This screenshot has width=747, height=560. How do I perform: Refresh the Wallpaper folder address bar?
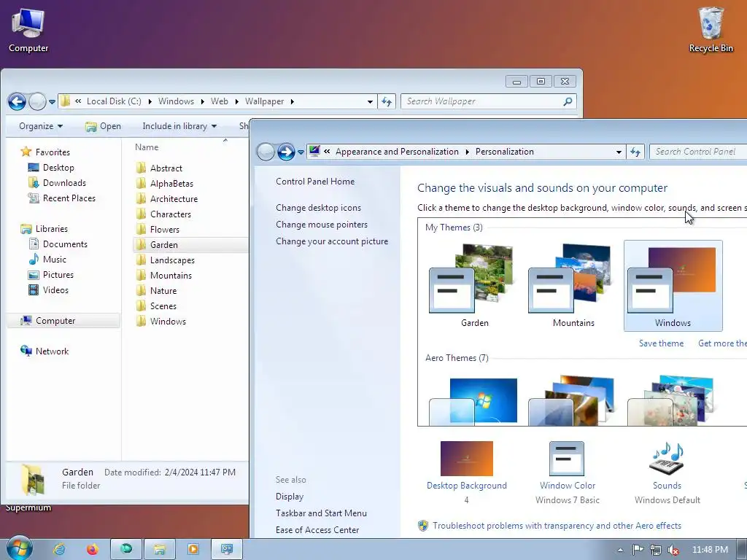[387, 101]
